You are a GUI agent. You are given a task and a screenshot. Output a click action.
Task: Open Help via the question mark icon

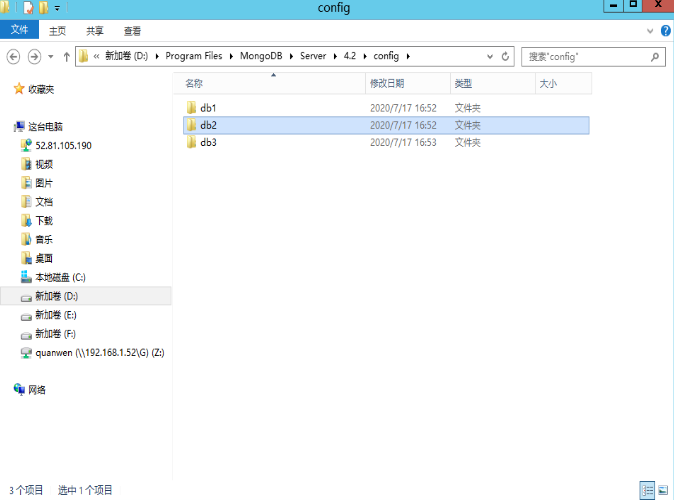click(x=665, y=31)
